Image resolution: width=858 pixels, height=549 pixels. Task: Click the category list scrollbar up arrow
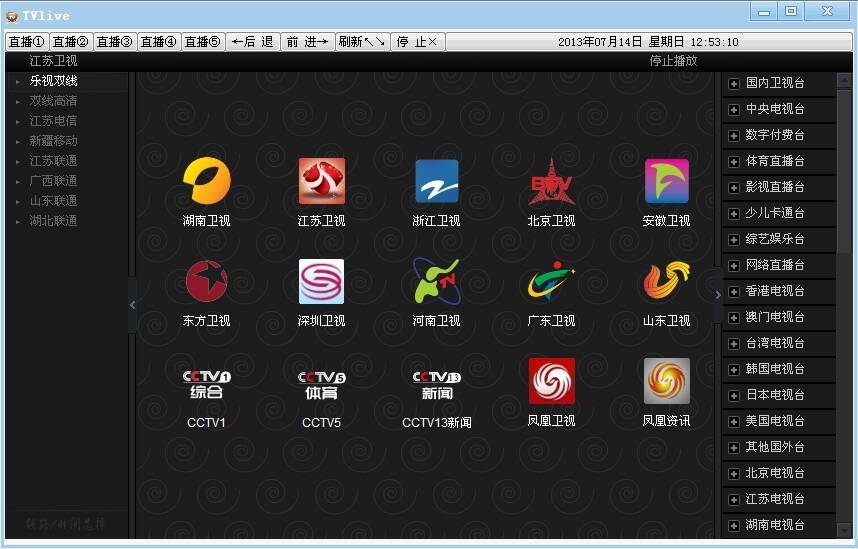(844, 80)
